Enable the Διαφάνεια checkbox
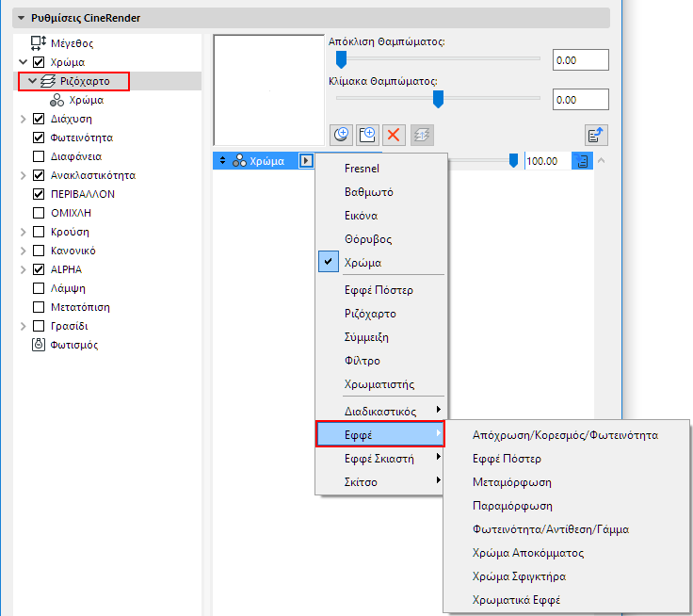 [x=39, y=156]
